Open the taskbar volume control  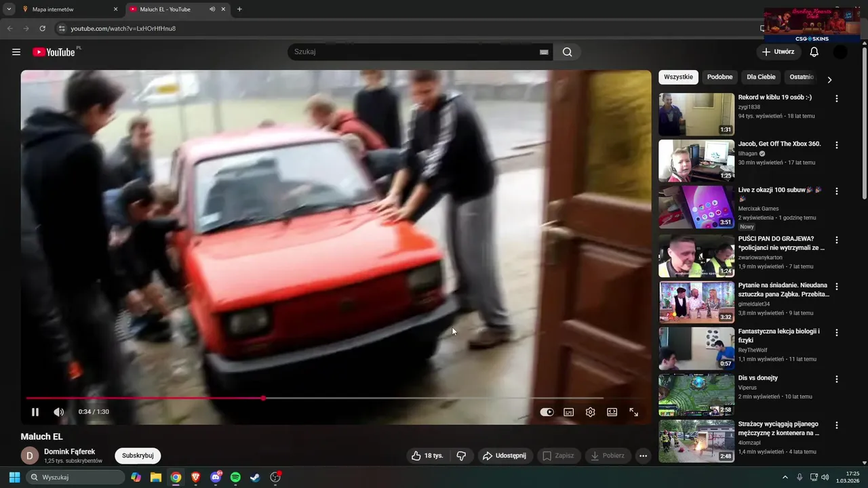(x=825, y=477)
